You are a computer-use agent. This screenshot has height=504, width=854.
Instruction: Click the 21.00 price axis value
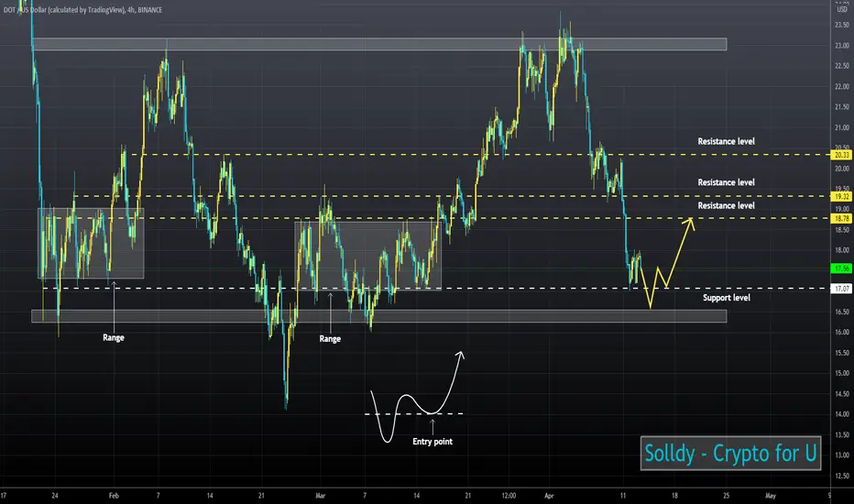pyautogui.click(x=841, y=127)
